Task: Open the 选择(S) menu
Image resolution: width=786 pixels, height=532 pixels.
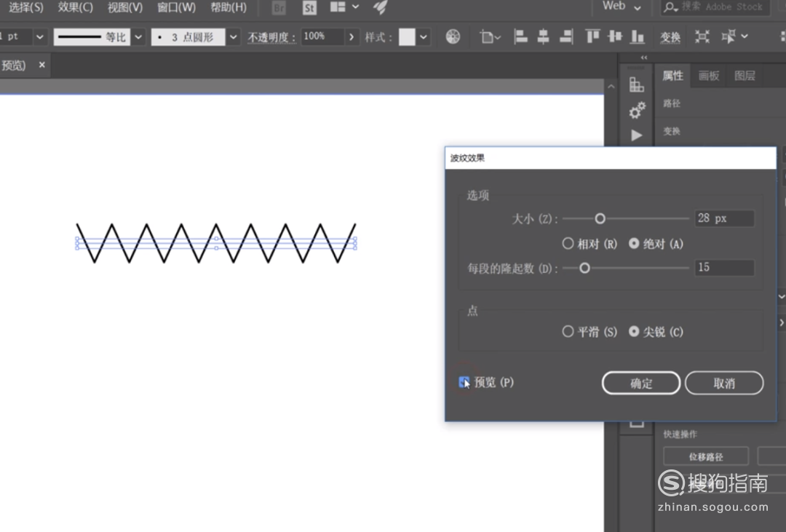Action: [26, 7]
